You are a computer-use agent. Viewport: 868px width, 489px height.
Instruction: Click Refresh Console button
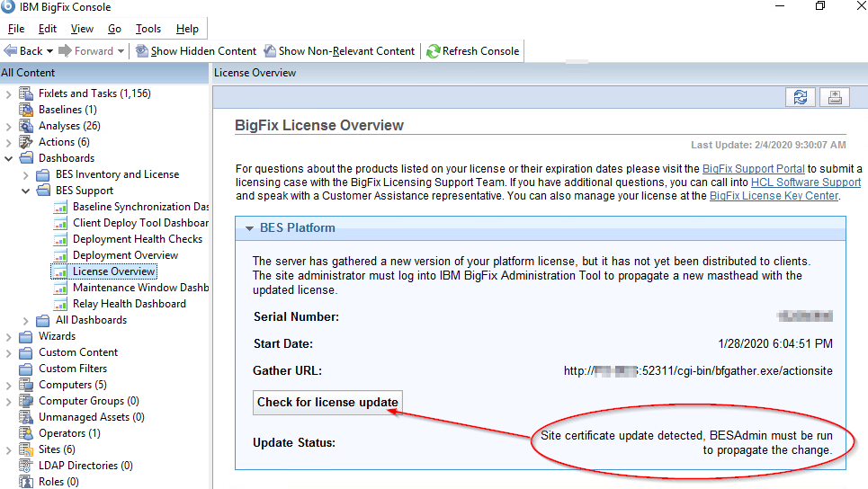[x=473, y=51]
